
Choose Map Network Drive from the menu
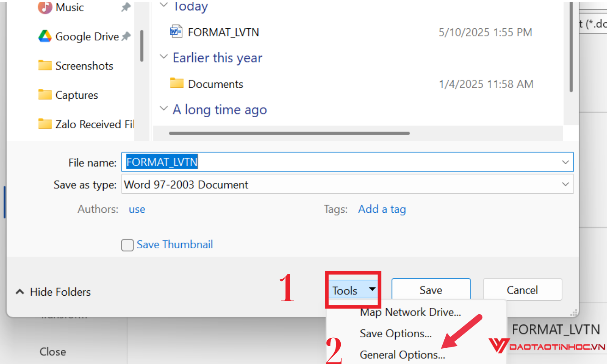coord(410,312)
